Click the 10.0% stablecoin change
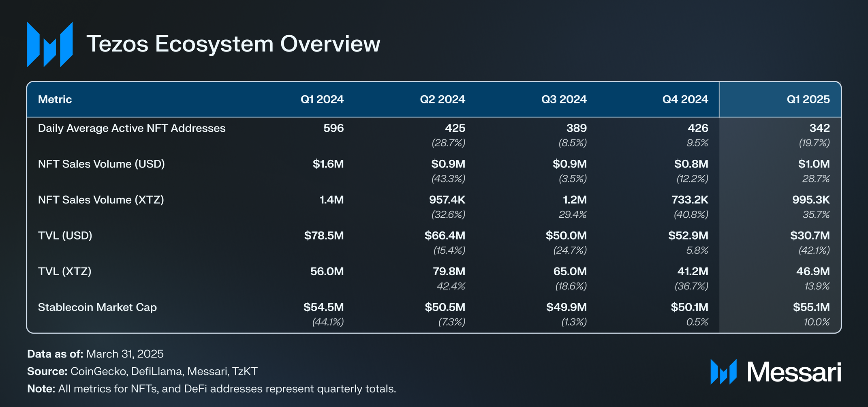The image size is (868, 407). [x=817, y=322]
